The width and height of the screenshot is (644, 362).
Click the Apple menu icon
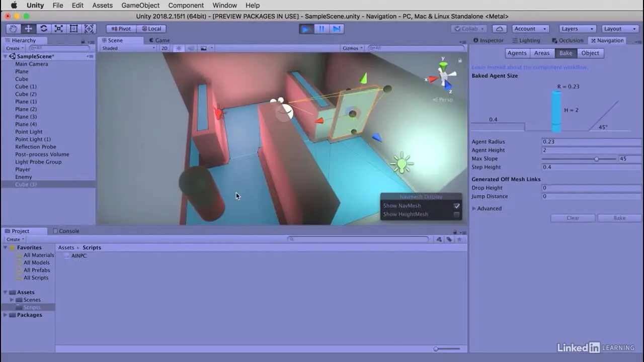[x=14, y=6]
